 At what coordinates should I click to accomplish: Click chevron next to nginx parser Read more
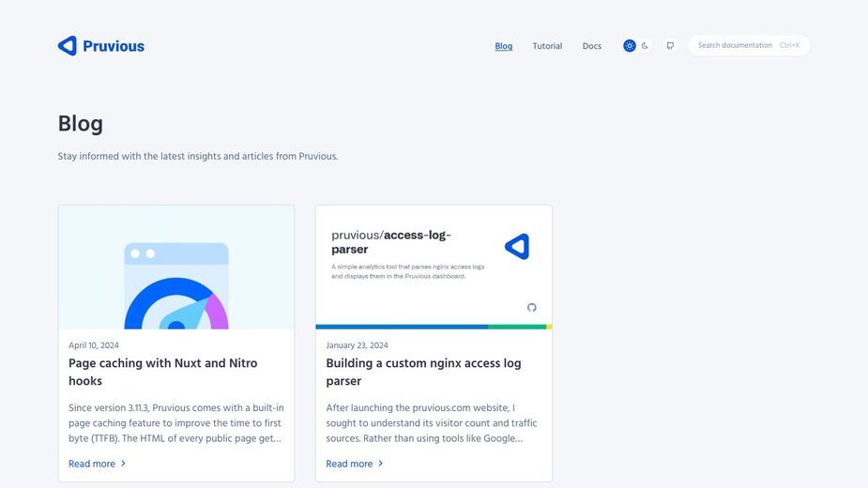[x=380, y=463]
